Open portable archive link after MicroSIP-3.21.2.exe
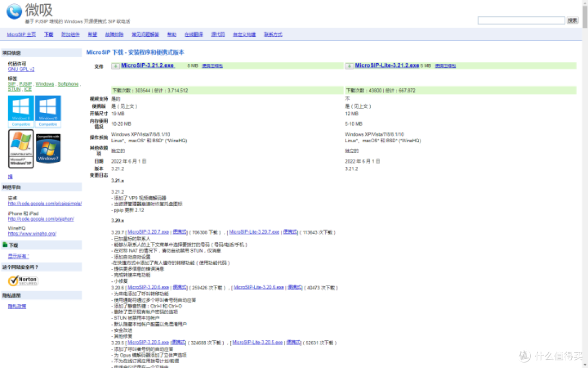 (212, 66)
